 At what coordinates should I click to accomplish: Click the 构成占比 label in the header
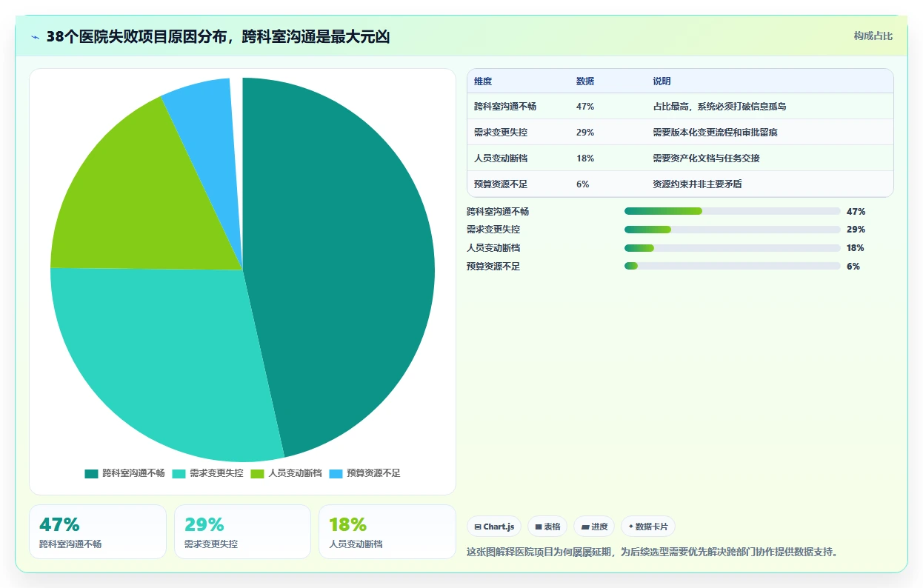[873, 36]
